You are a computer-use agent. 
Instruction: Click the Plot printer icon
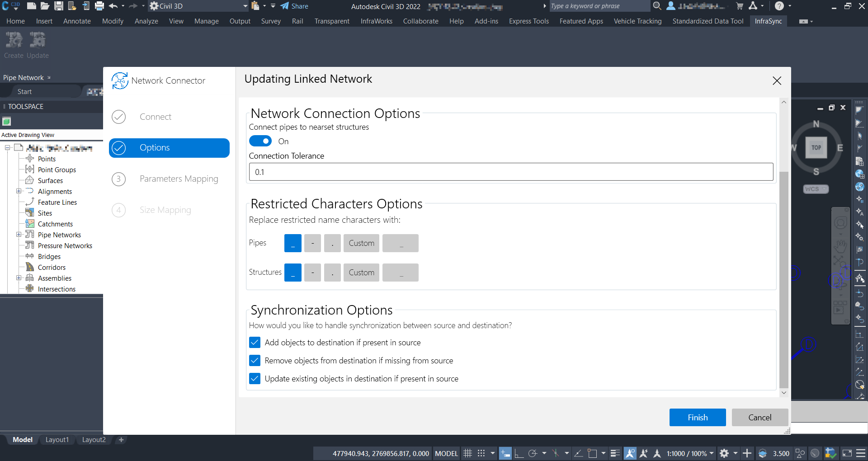point(99,6)
